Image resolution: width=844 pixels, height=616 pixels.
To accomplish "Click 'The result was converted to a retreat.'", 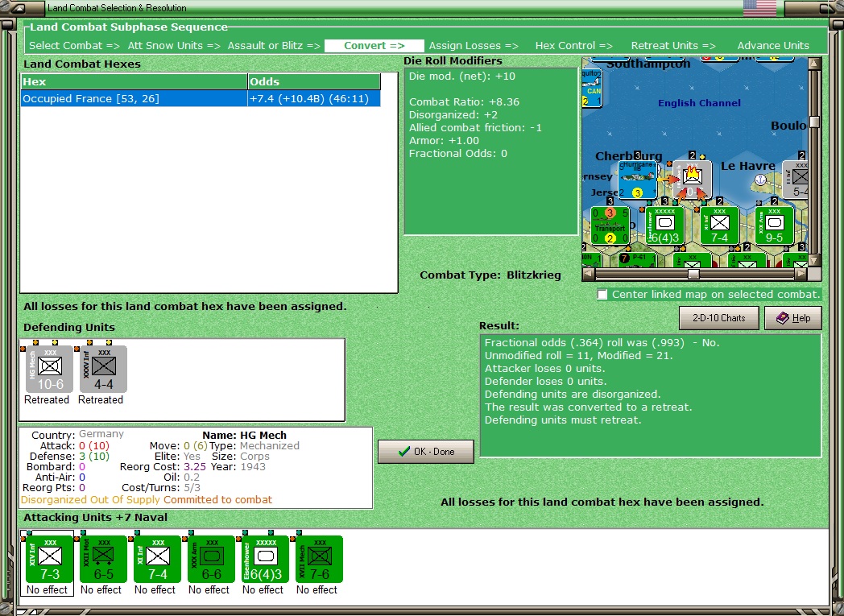I will click(588, 407).
